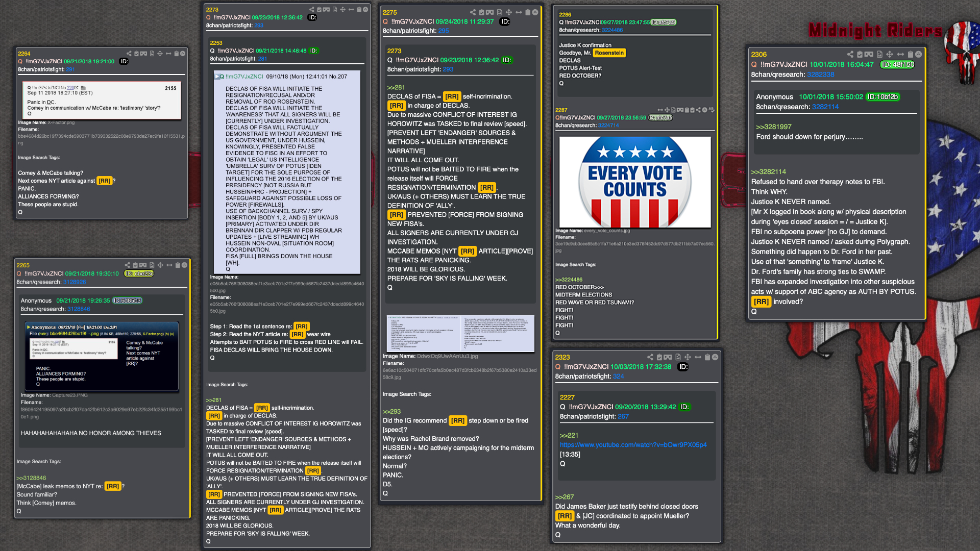Open the YouTube link in post 2323
Screen dimensions: 980x551
tap(633, 445)
